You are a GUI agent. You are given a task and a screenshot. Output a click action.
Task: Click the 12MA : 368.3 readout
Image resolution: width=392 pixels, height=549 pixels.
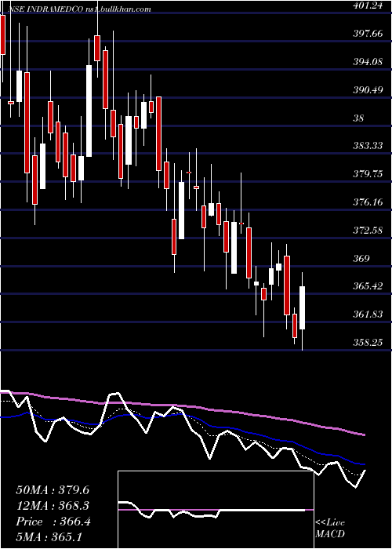point(53,506)
